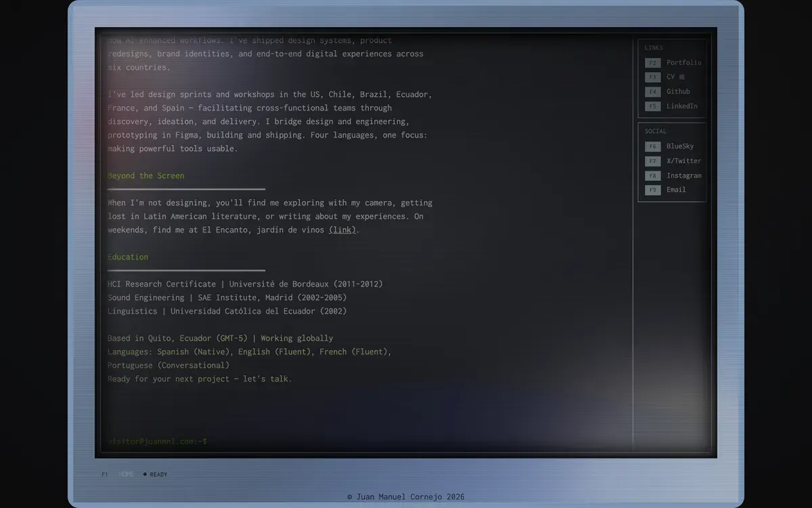Click the "Languages: Spanish (Native)" line
This screenshot has height=508, width=812.
pos(250,352)
